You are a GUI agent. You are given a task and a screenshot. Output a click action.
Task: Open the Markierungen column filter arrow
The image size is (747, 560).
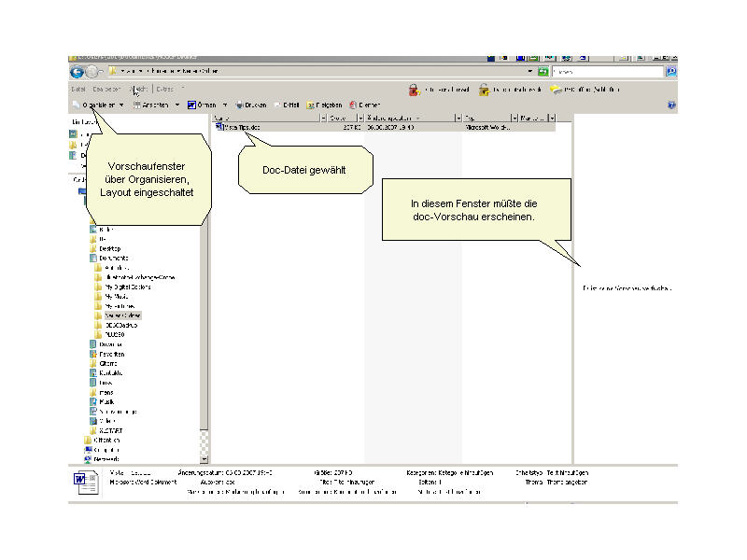click(x=552, y=119)
